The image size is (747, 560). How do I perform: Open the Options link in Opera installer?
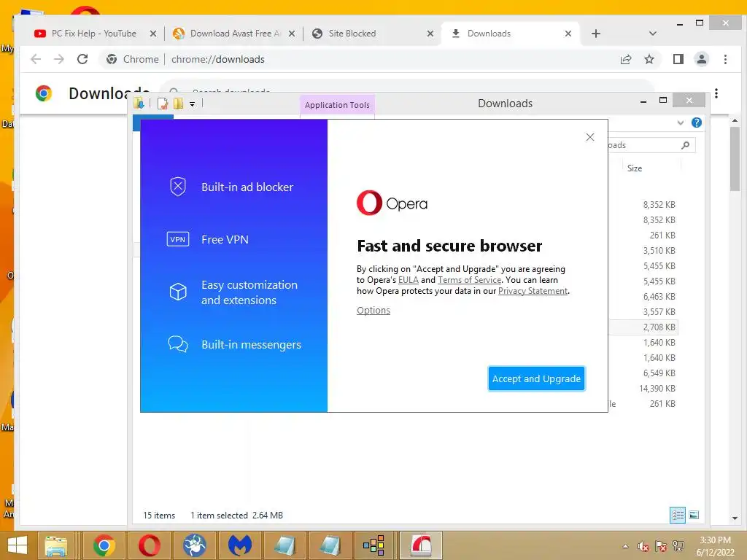point(373,310)
